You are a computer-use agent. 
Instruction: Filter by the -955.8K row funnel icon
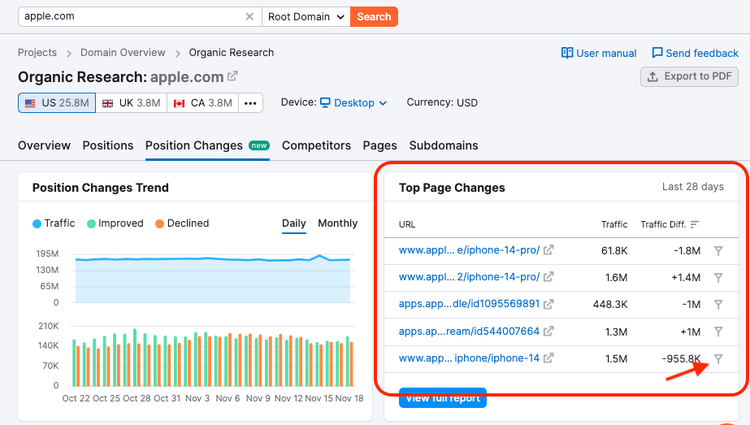tap(718, 359)
